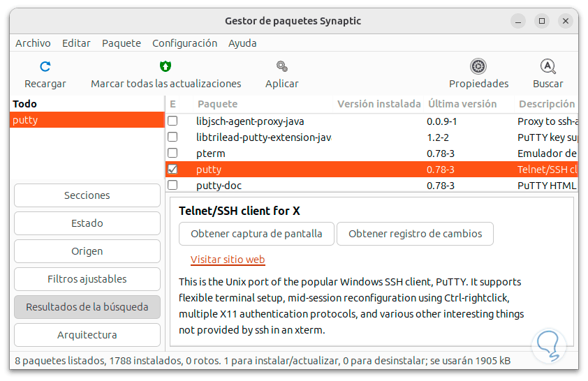Enable the libtrilead-putty-extension-java checkbox
588x381 pixels.
pos(172,137)
